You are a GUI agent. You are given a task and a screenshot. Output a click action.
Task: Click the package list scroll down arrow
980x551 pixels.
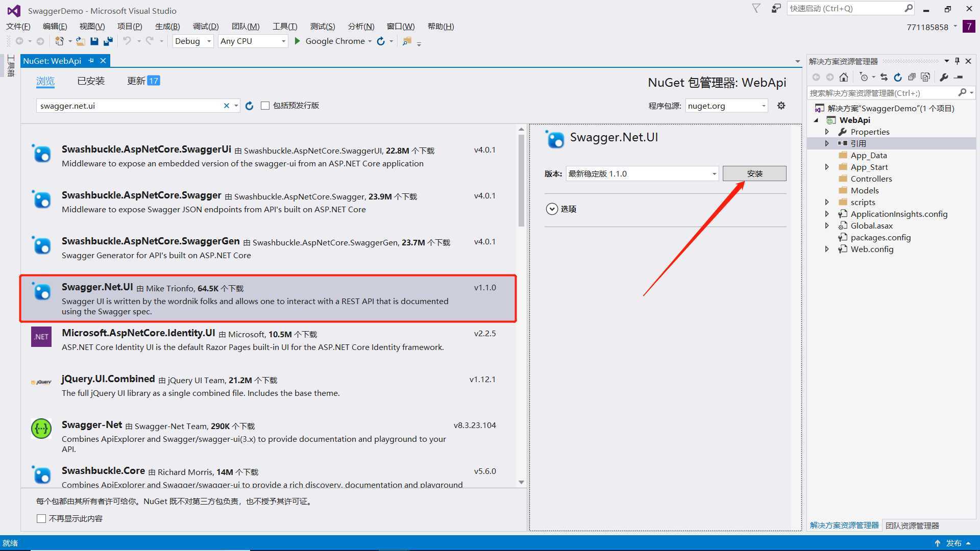point(521,482)
